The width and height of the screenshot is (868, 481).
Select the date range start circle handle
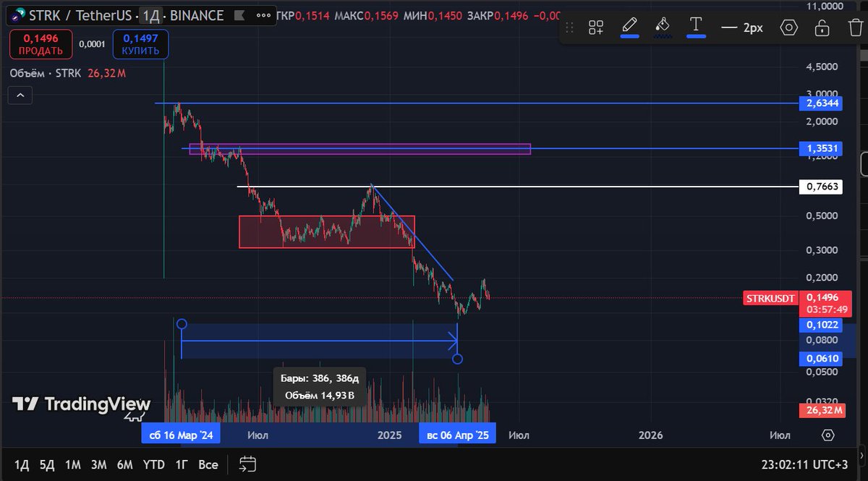click(x=182, y=324)
